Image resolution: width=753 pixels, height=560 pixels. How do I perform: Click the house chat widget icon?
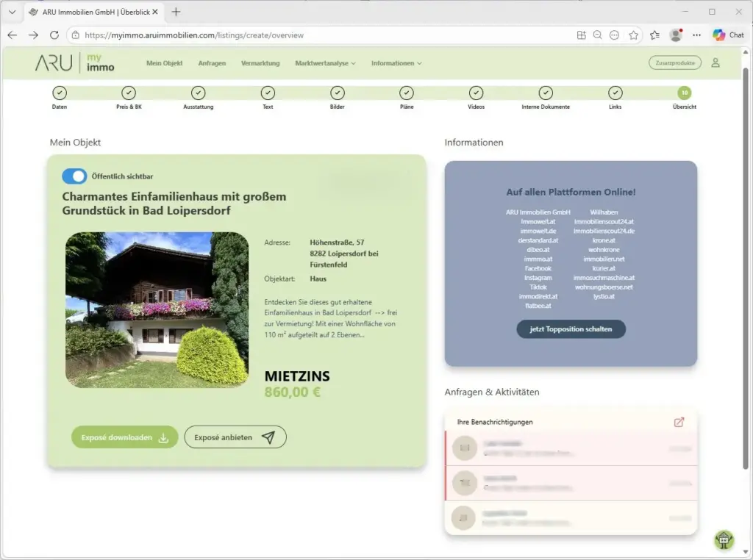pyautogui.click(x=724, y=540)
